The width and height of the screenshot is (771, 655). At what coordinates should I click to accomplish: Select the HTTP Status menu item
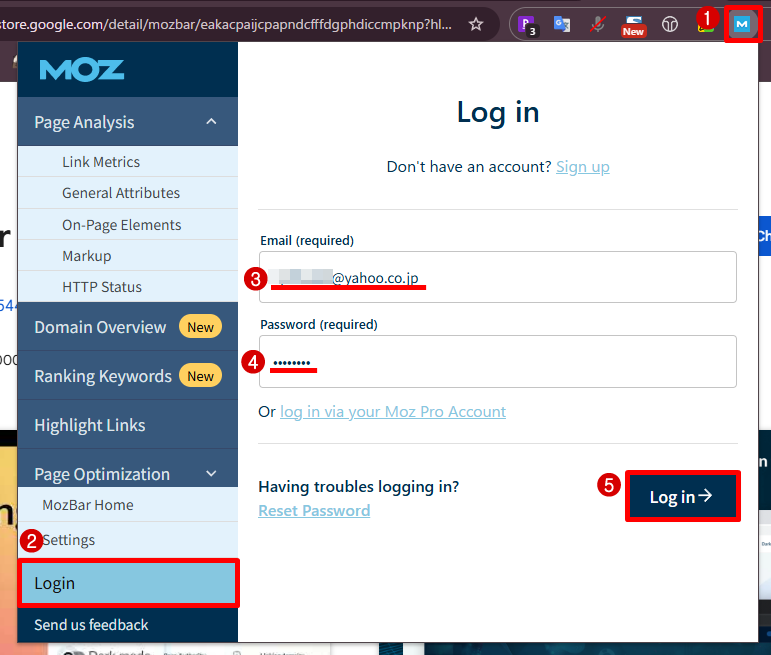point(102,287)
